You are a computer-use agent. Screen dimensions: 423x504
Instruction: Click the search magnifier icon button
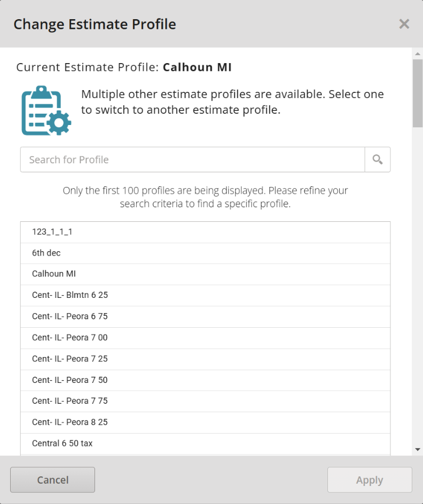(377, 160)
